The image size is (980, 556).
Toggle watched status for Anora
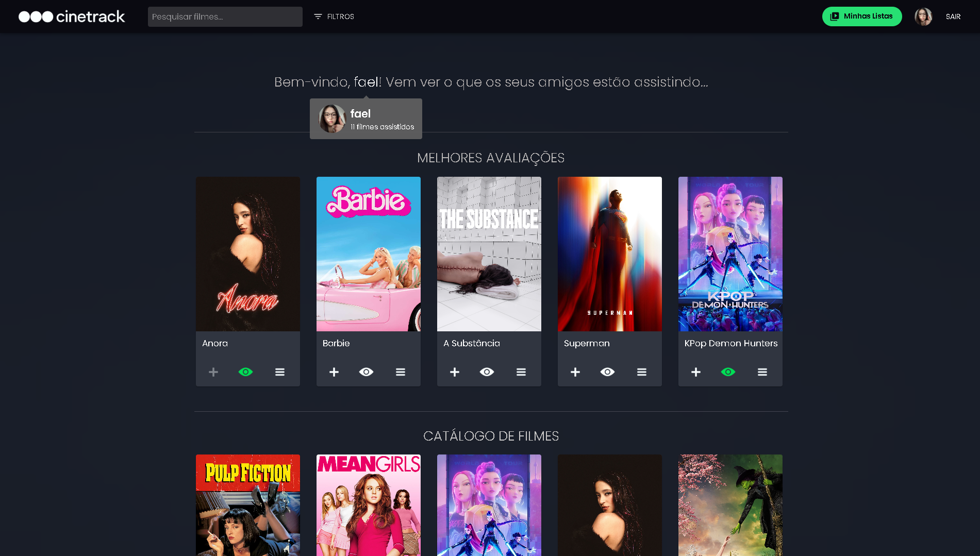246,372
